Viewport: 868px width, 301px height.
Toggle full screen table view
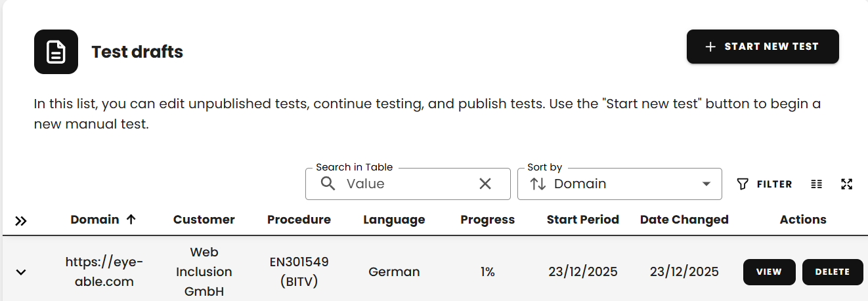[846, 184]
